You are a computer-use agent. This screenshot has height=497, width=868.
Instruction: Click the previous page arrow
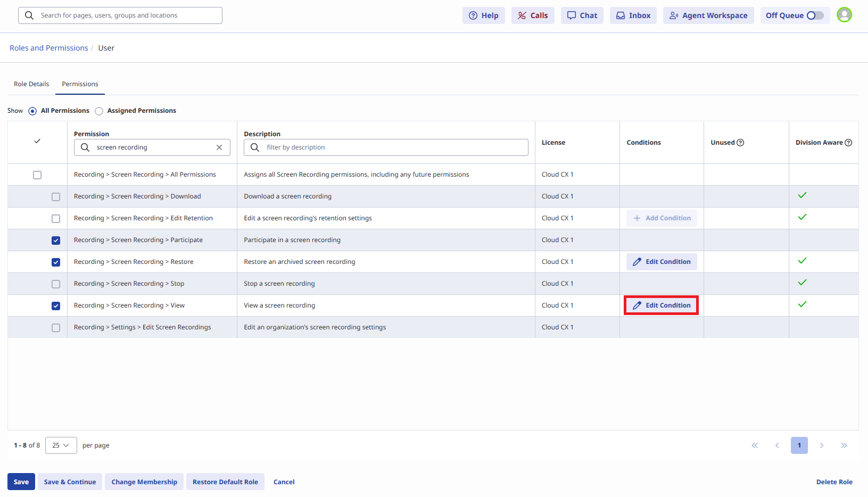click(777, 445)
